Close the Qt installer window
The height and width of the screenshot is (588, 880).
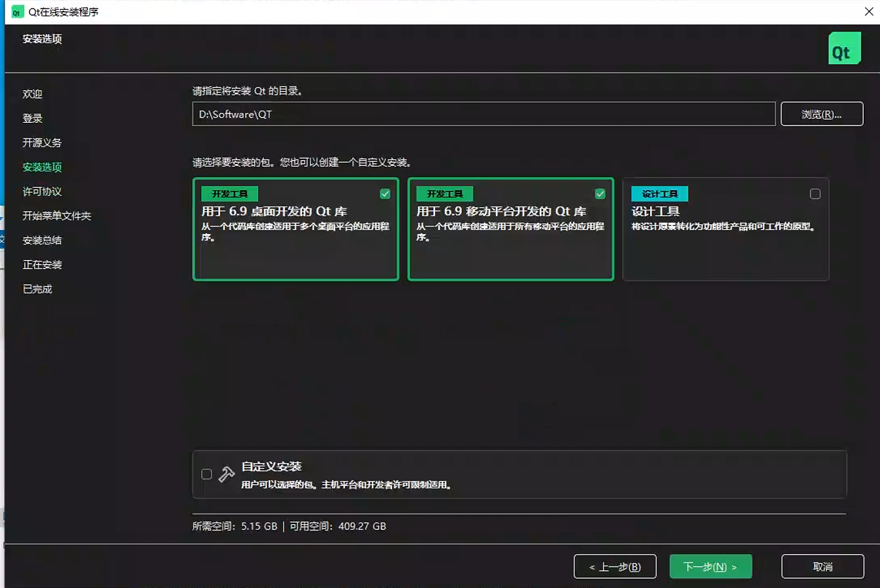click(869, 11)
